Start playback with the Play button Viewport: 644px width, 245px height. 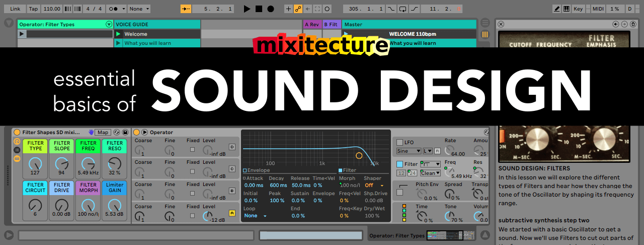point(247,9)
